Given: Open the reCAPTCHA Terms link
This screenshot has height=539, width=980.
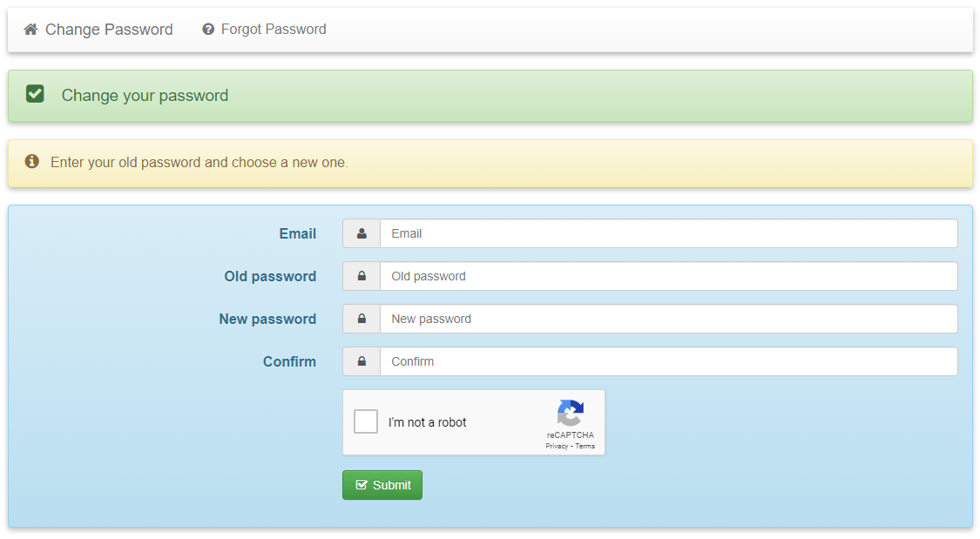Looking at the screenshot, I should click(585, 446).
